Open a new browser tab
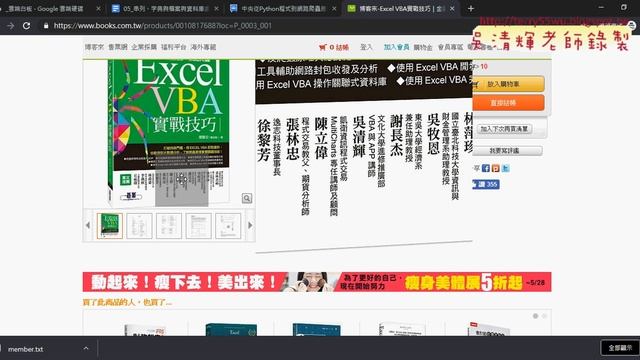Viewport: 640px width, 360px height. [471, 8]
